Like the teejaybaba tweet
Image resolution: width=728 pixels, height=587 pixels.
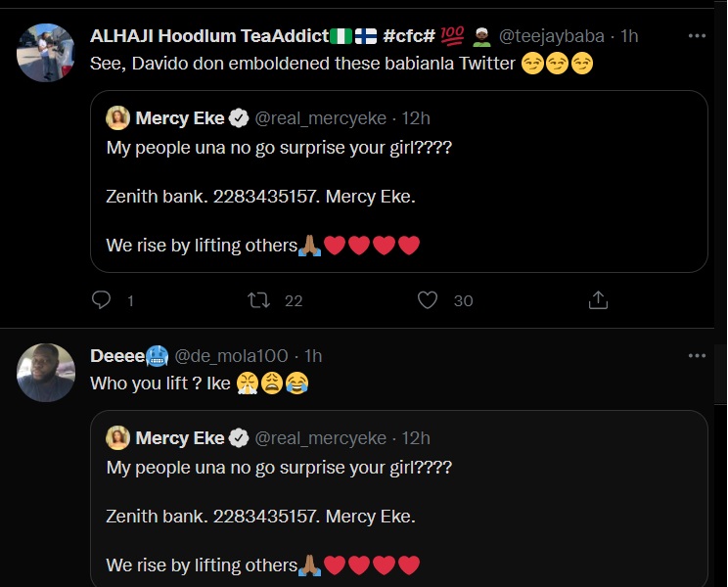click(x=428, y=300)
